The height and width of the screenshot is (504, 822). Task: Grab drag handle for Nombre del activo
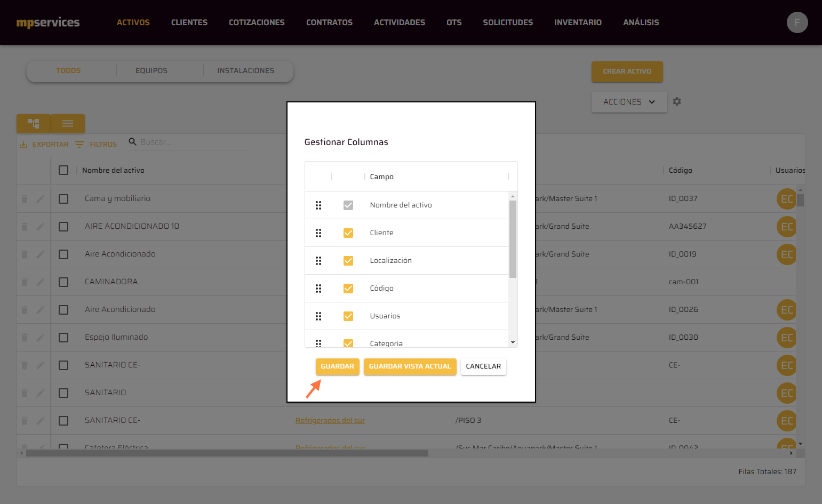click(x=318, y=205)
